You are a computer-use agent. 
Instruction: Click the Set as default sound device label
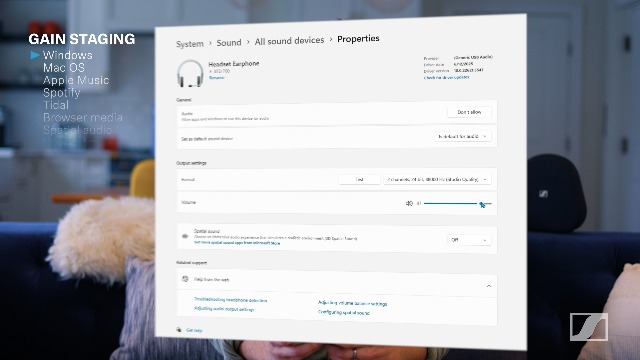click(207, 139)
